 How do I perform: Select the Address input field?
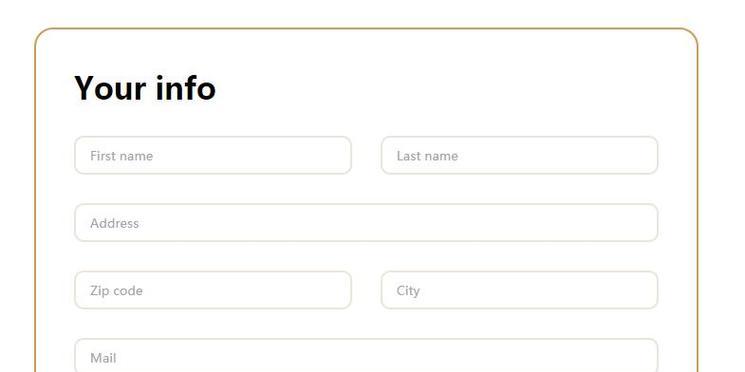366,223
